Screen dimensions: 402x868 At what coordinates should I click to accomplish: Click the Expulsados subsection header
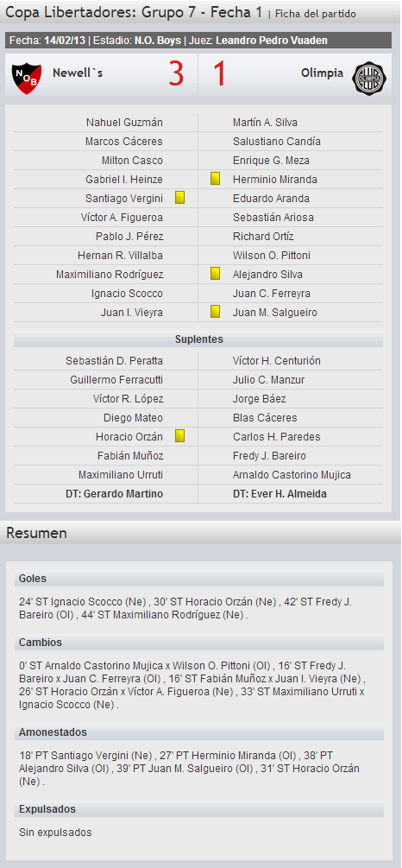point(199,809)
